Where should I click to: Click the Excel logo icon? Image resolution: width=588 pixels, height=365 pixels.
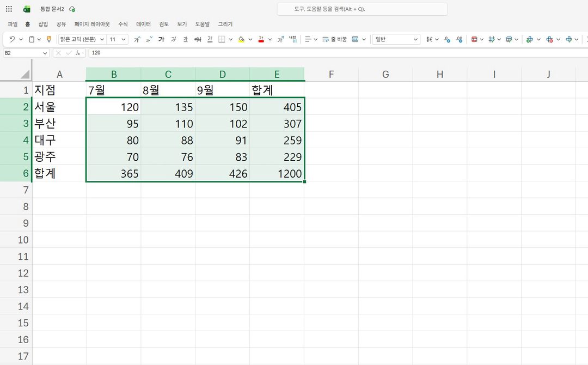(27, 9)
